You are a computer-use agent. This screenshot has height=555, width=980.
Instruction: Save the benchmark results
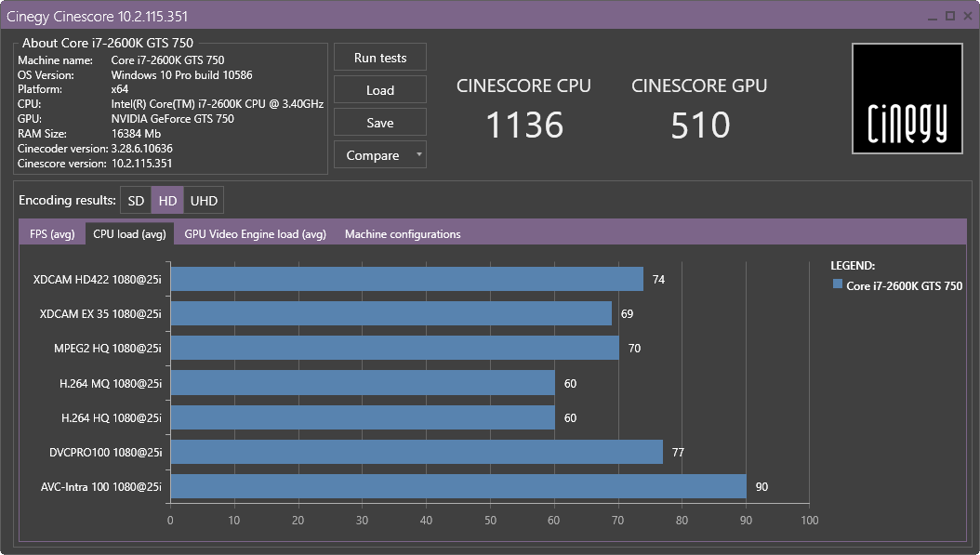[380, 123]
